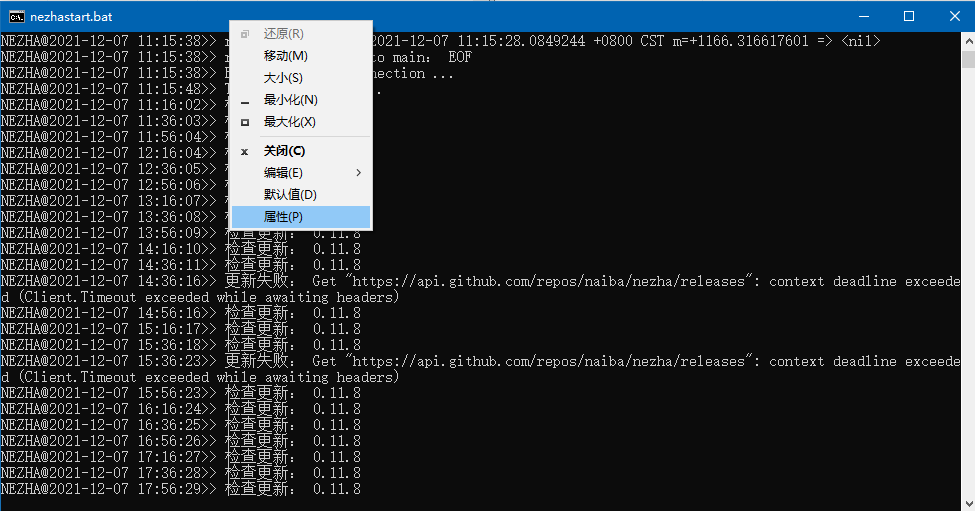The height and width of the screenshot is (511, 975).
Task: Click the nezhastart.bat title text
Action: point(71,17)
